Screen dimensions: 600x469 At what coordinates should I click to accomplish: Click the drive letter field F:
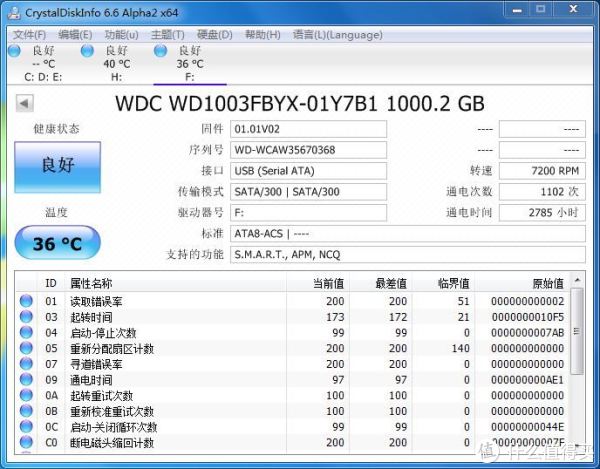tap(308, 213)
